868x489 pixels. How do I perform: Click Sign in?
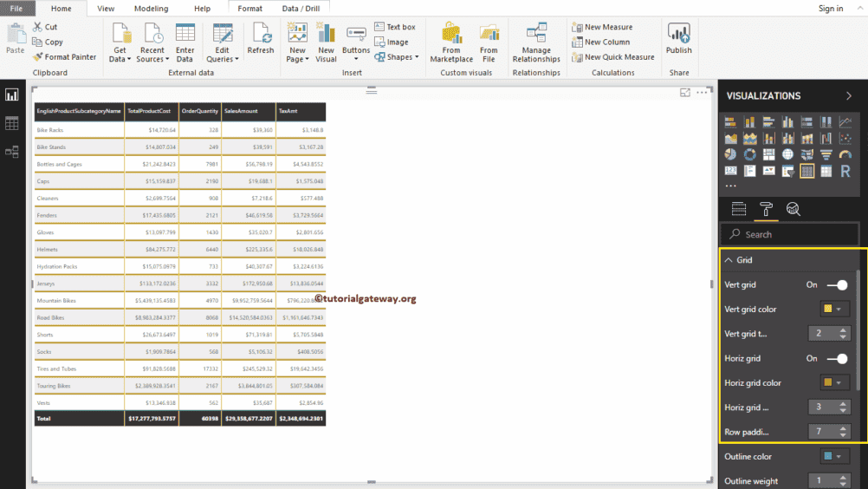click(x=831, y=9)
